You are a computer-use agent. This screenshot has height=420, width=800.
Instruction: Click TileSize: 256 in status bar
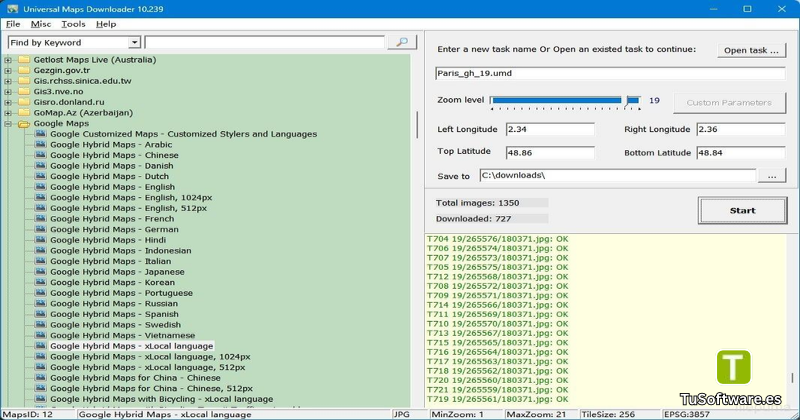point(608,414)
